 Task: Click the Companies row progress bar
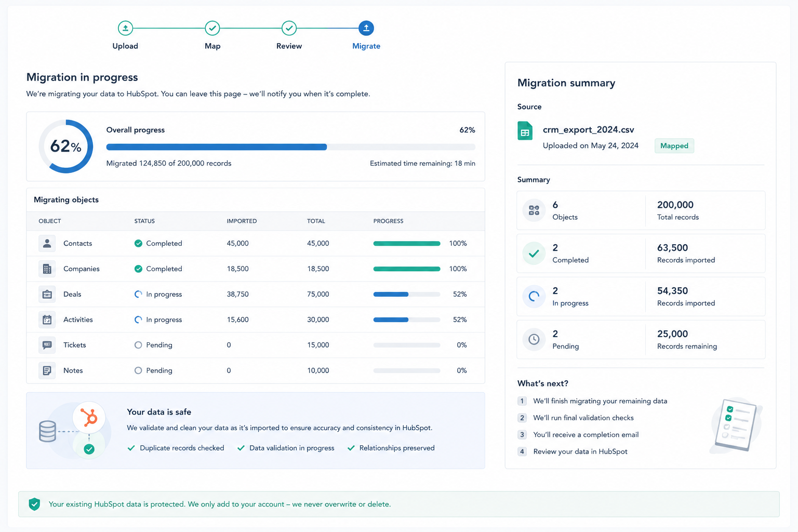coord(407,269)
